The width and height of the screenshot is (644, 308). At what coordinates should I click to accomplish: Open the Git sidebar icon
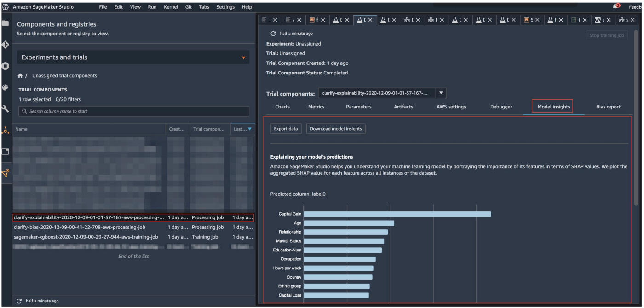coord(5,45)
